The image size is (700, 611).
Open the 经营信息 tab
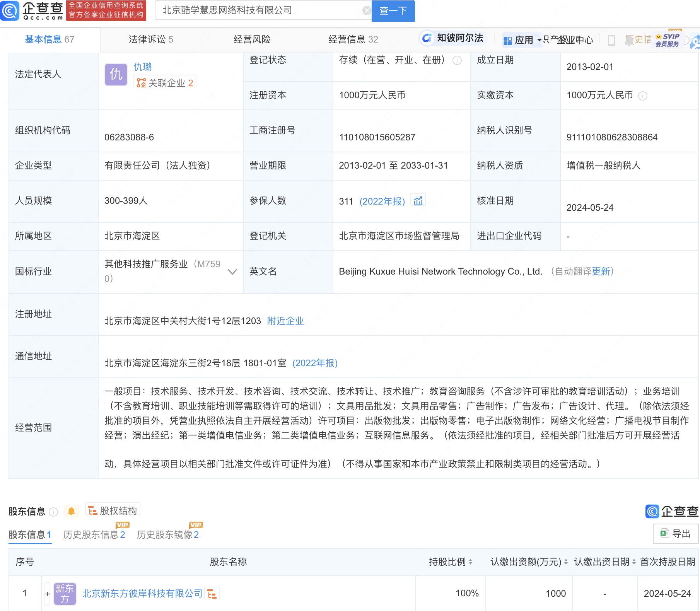tap(353, 39)
